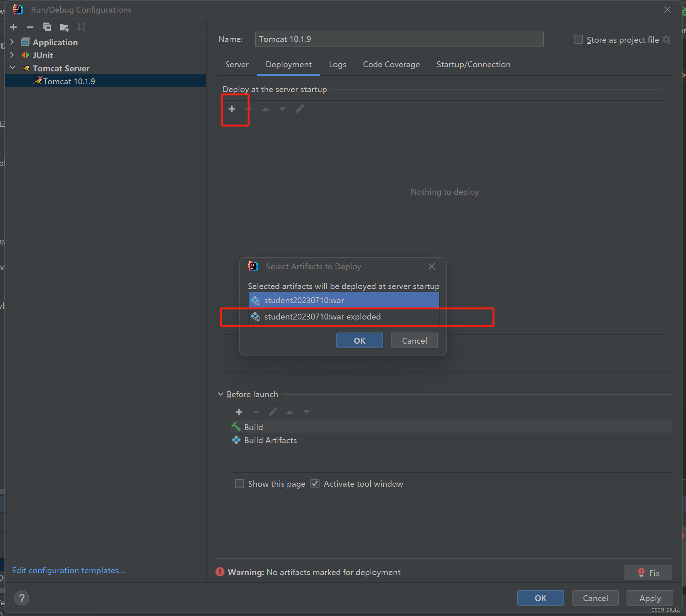Select student20230710:war exploded artifact

click(344, 317)
